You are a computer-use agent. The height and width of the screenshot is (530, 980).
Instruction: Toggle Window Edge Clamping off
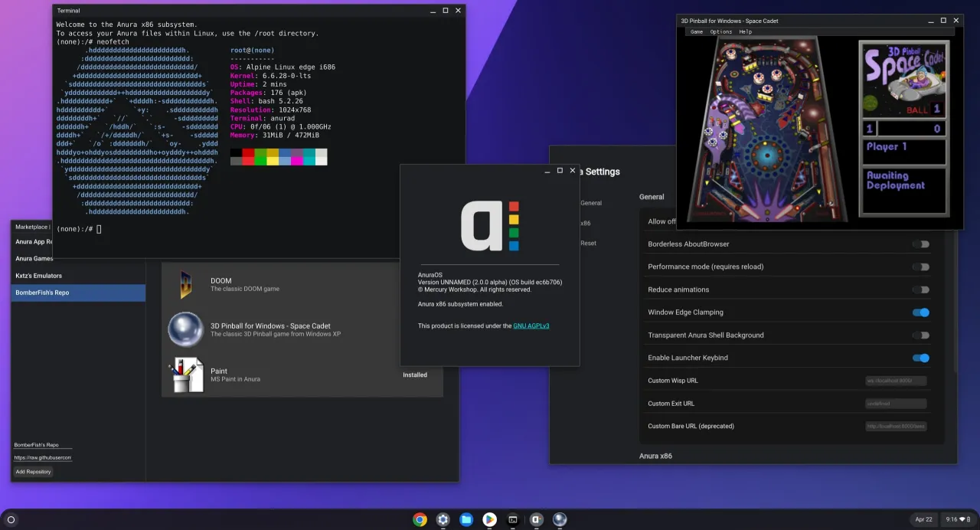click(921, 312)
